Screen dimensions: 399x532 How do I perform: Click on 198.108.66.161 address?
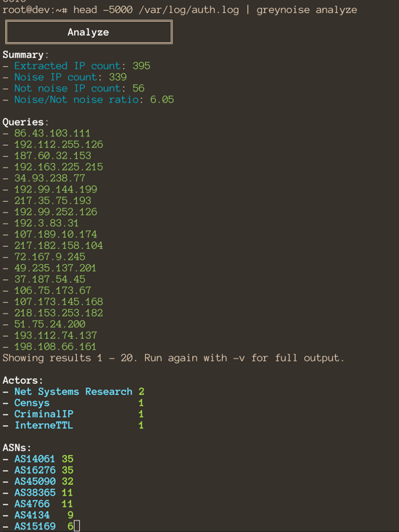55,347
